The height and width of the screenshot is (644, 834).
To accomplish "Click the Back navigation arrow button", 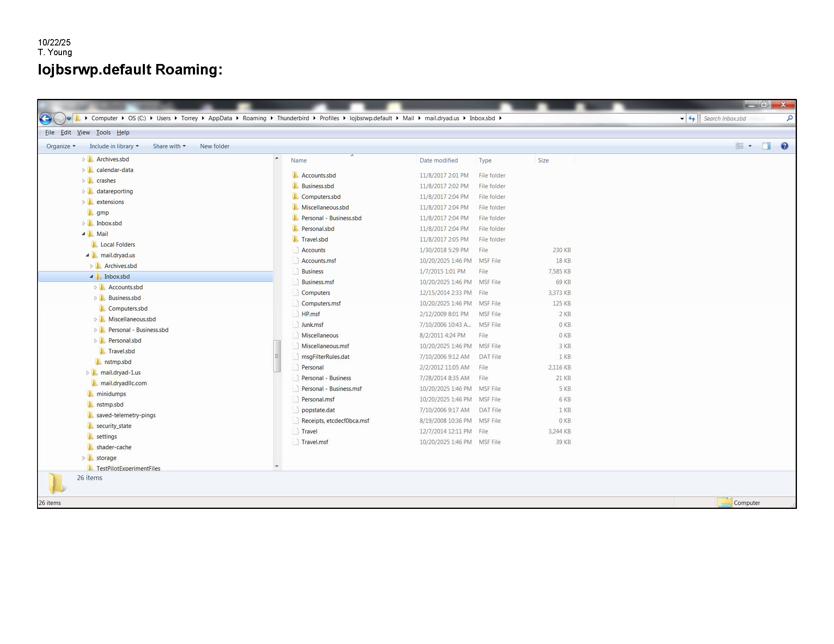I will point(45,119).
